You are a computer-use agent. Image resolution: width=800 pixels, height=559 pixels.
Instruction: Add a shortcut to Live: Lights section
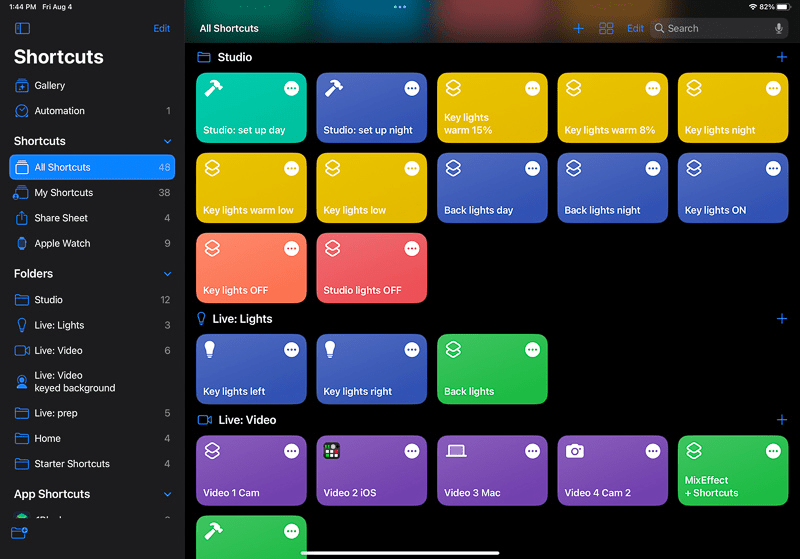tap(782, 319)
